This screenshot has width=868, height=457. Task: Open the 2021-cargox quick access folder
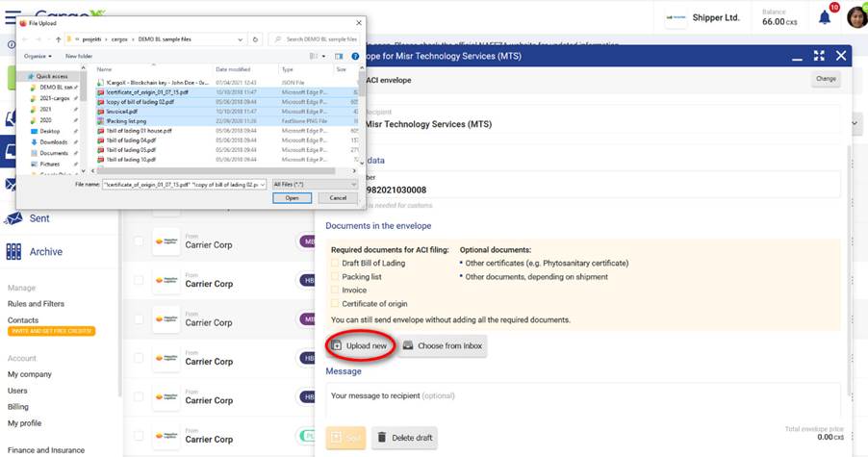point(54,98)
